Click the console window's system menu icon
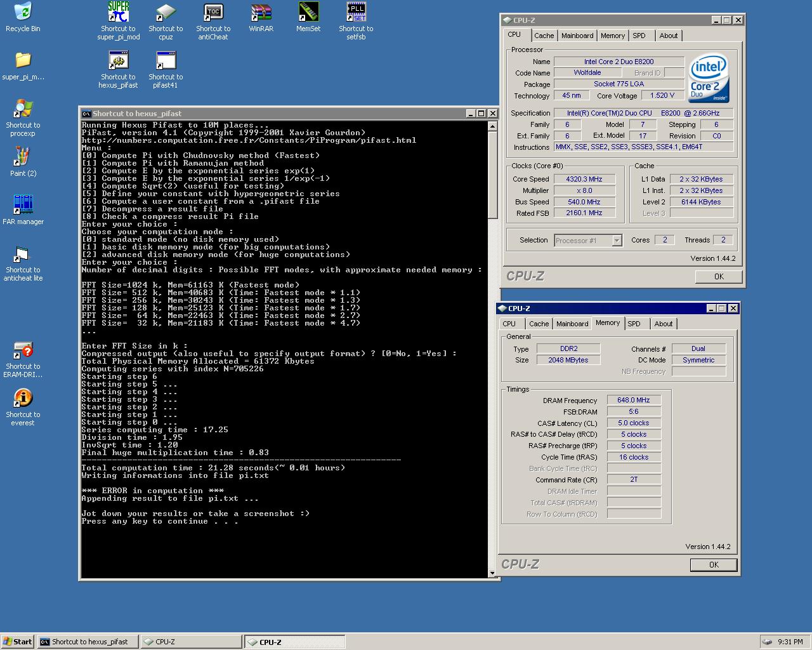The image size is (812, 650). click(86, 114)
